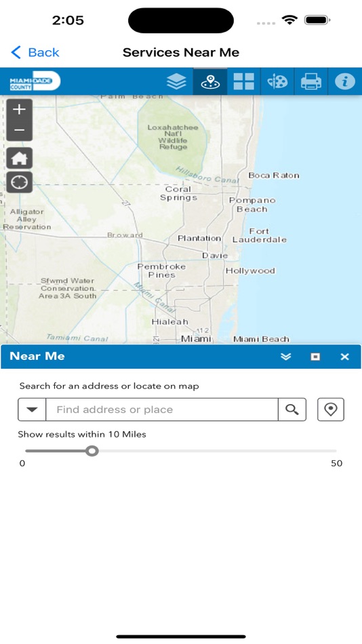The height and width of the screenshot is (644, 362).
Task: Click the Miami label on map
Action: pos(197,339)
